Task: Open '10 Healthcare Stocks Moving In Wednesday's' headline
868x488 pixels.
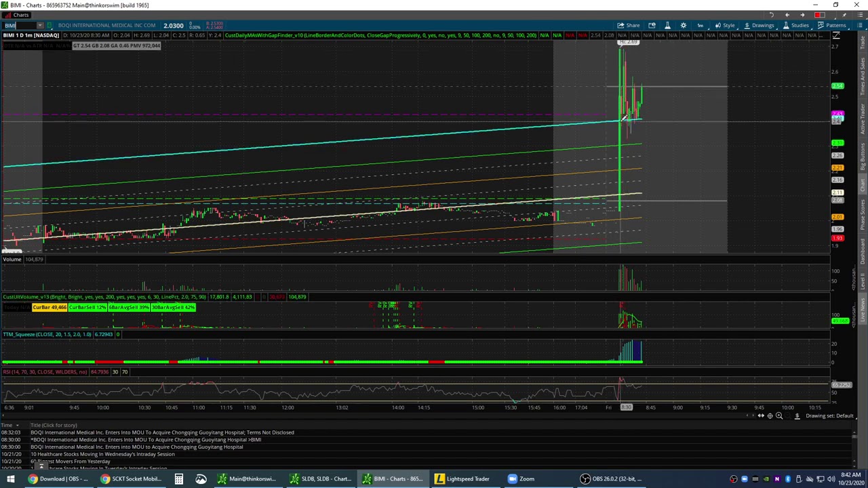Action: pyautogui.click(x=102, y=454)
